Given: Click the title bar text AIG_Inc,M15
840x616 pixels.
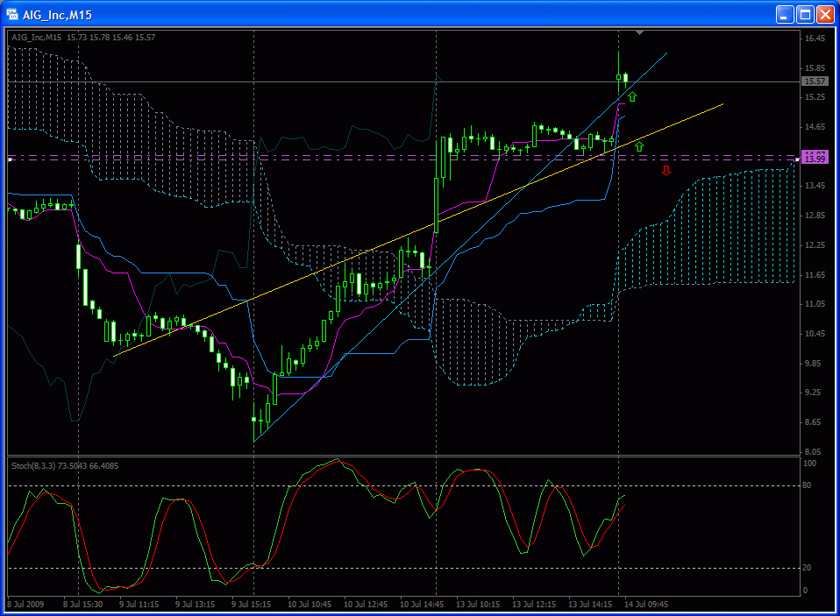Looking at the screenshot, I should coord(57,15).
